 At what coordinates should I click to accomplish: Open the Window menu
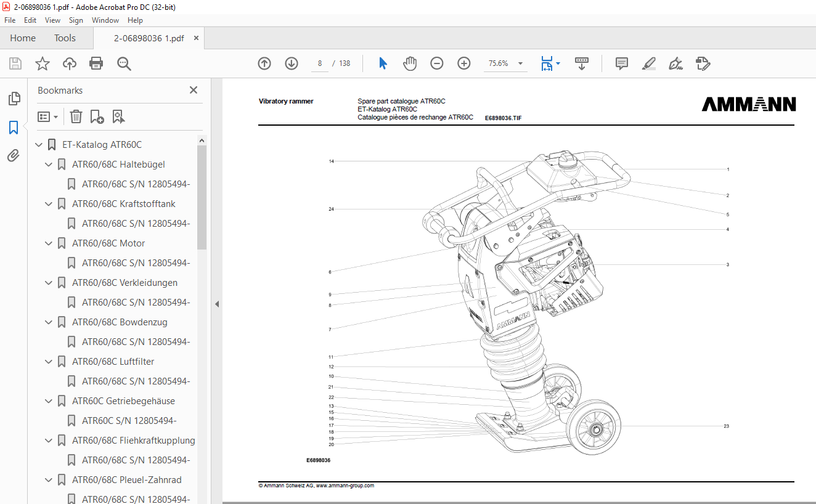[105, 20]
